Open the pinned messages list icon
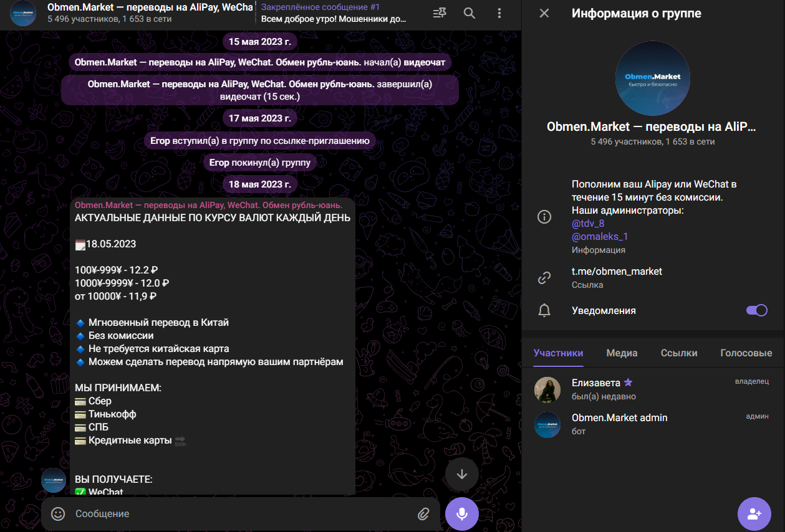The image size is (785, 532). click(x=439, y=13)
